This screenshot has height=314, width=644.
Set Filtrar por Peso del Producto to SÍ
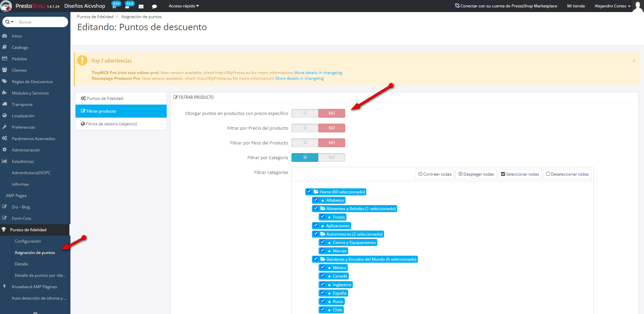pos(305,143)
